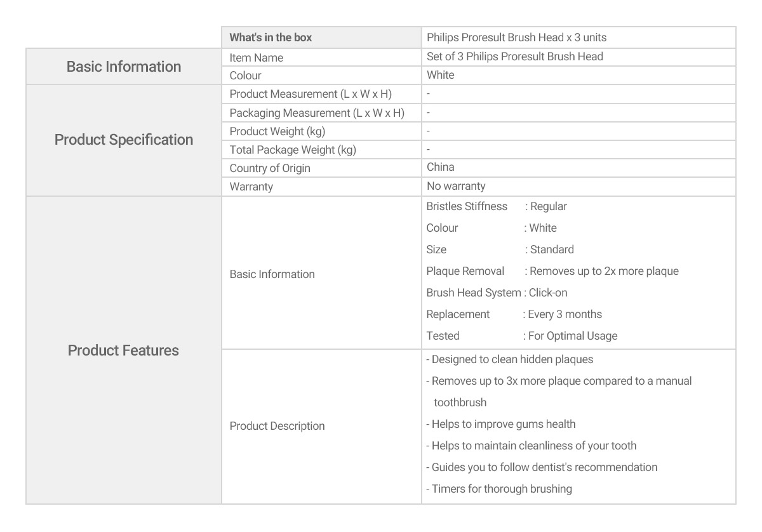This screenshot has width=762, height=532.
Task: Select the "No warranty" value
Action: [456, 186]
